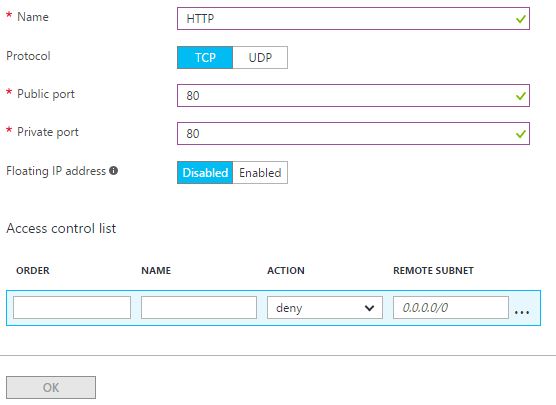556x405 pixels.
Task: Click the info icon beside Floating IP address
Action: click(x=113, y=171)
